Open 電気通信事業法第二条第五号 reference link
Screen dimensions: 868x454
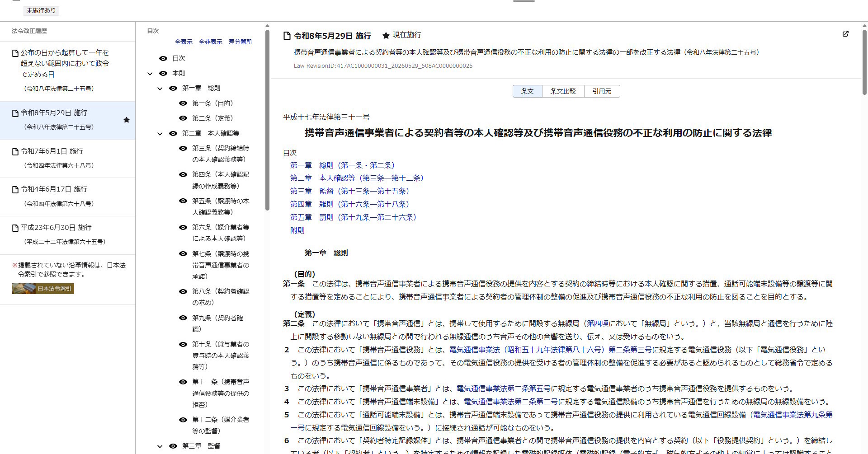point(503,388)
